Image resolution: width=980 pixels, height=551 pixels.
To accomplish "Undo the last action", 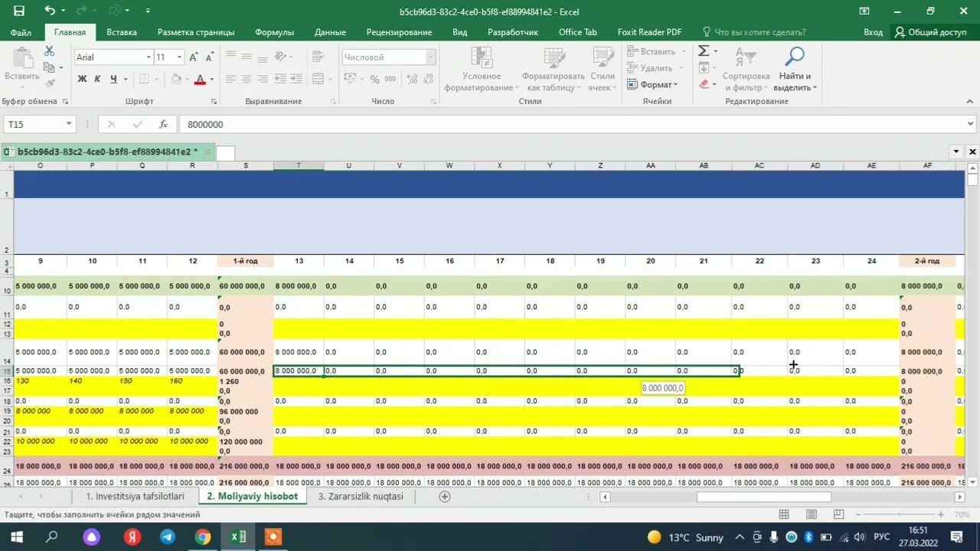I will tap(50, 11).
